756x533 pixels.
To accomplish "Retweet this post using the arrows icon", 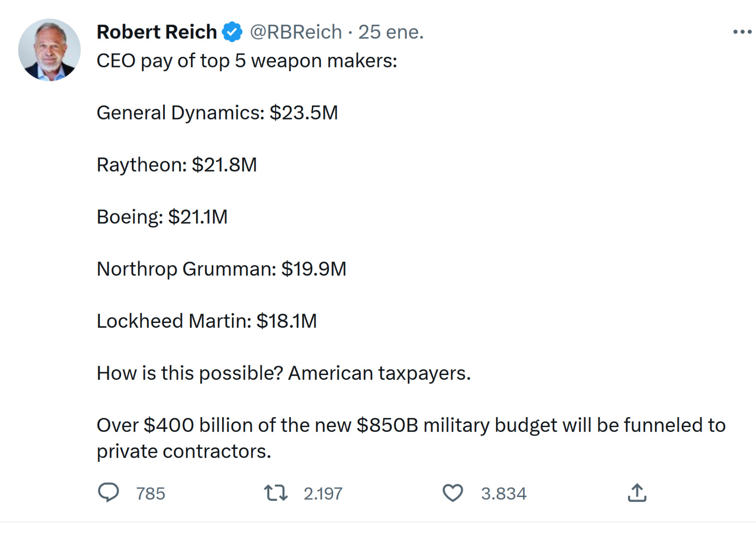I will pyautogui.click(x=276, y=493).
